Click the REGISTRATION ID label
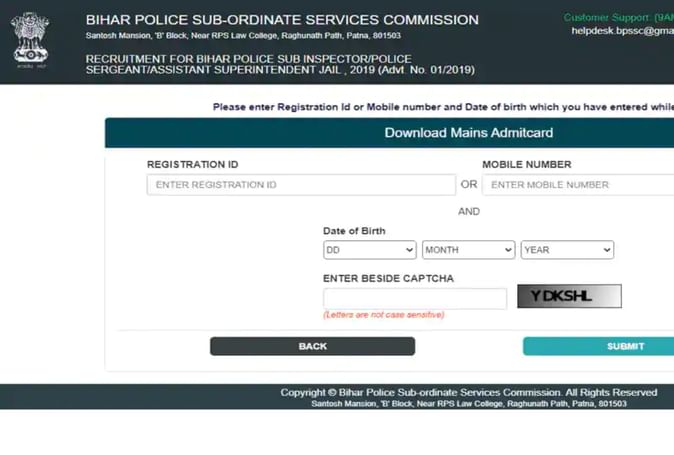Screen dimensions: 674x455 pos(192,165)
